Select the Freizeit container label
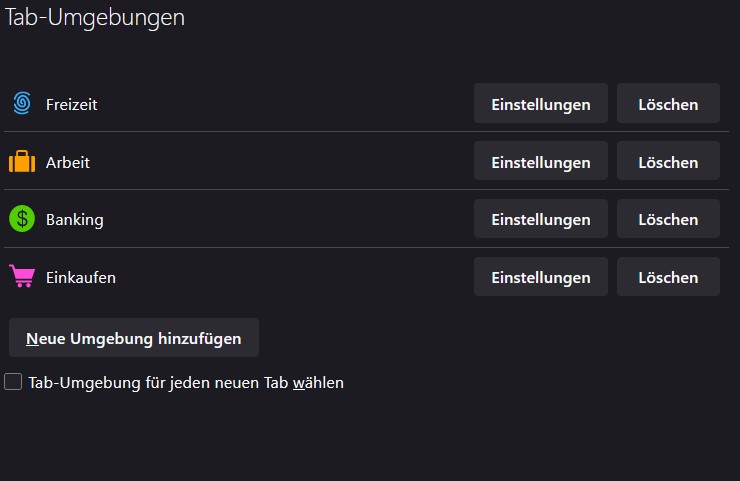This screenshot has width=740, height=481. tap(71, 103)
